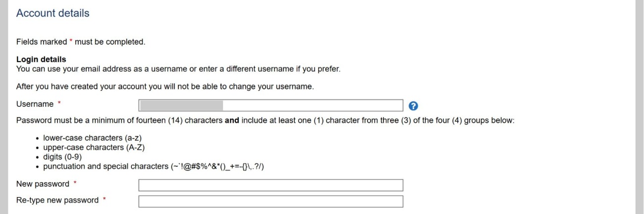The height and width of the screenshot is (214, 644).
Task: Click the 'use your email address as a username' text
Action: tap(178, 69)
